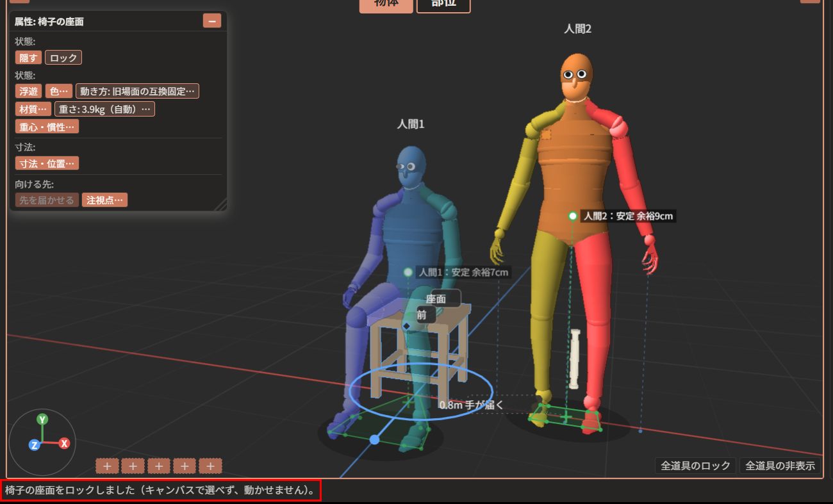Toggle the 浮遊 option
This screenshot has height=504, width=833.
click(x=29, y=92)
